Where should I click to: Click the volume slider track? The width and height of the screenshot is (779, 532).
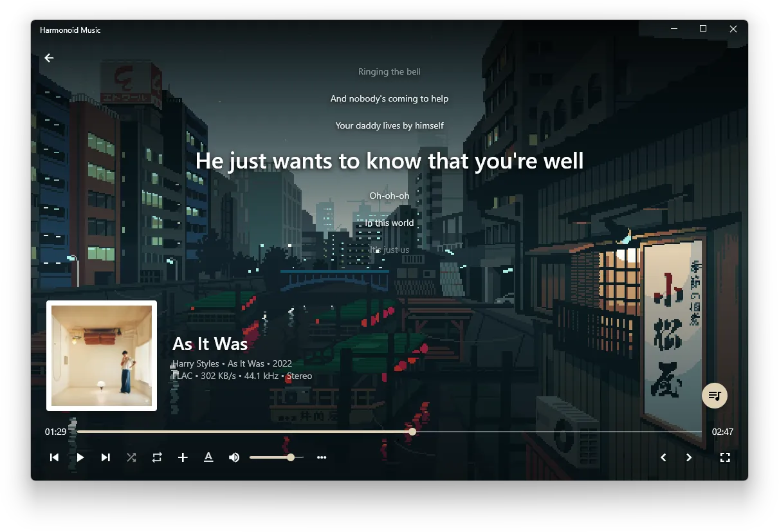pyautogui.click(x=277, y=457)
